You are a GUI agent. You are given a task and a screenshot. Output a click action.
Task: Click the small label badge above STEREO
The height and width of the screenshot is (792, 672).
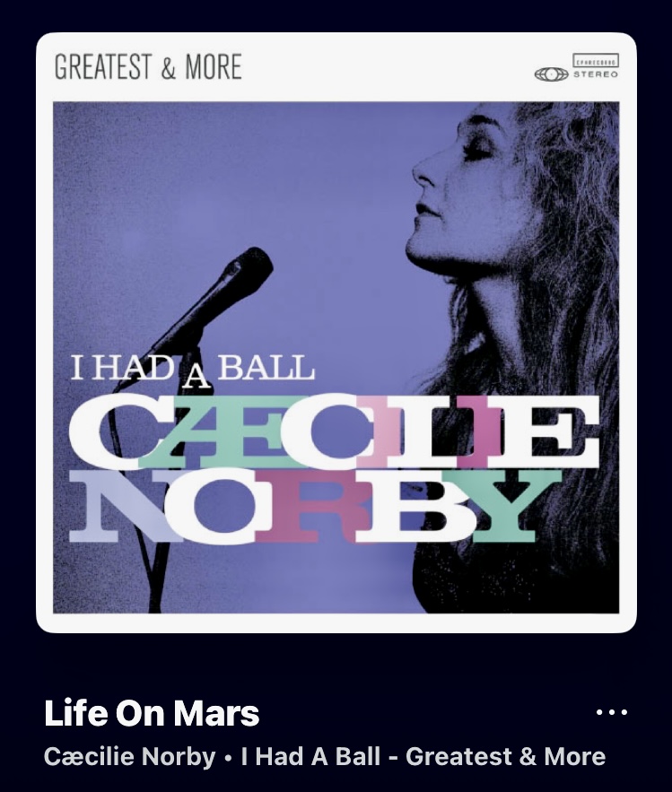[596, 61]
